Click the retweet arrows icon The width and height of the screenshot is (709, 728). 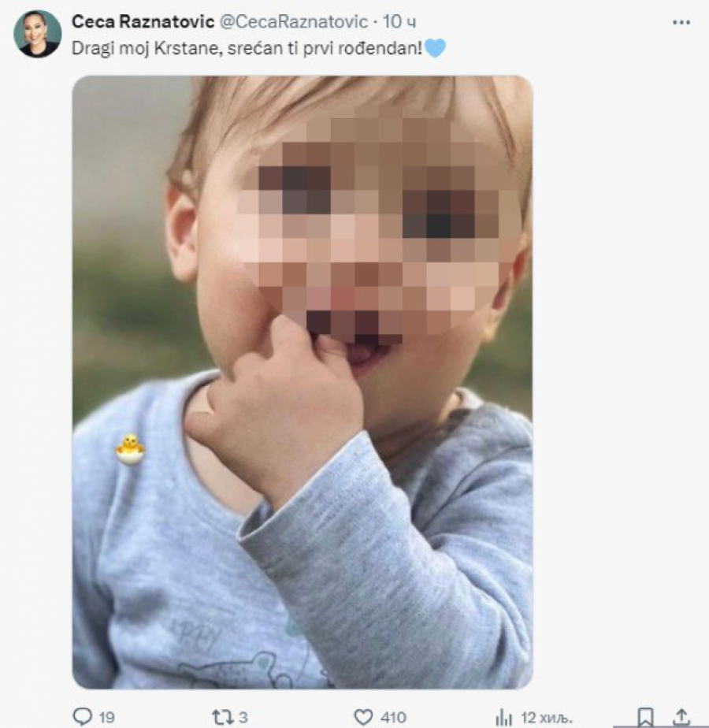[x=222, y=716]
